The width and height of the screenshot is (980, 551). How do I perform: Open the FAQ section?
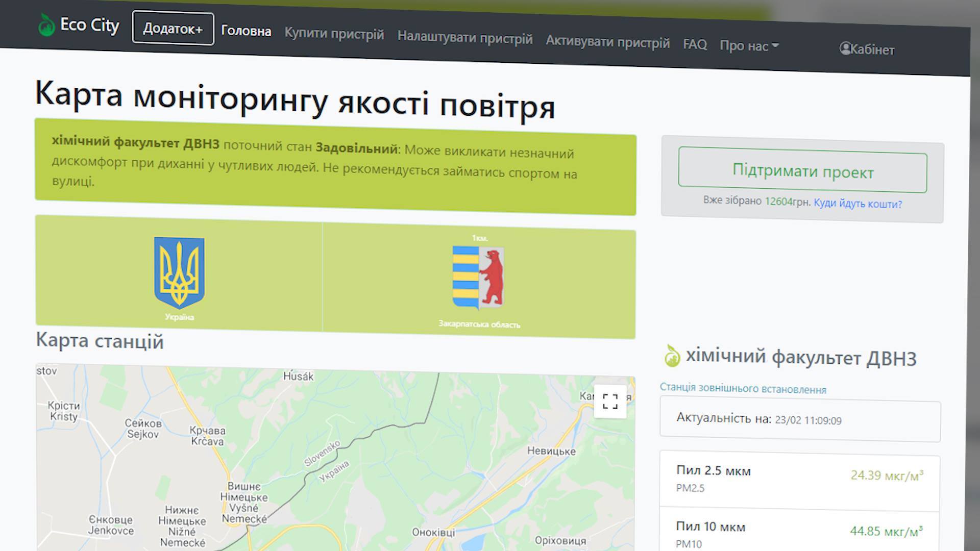click(695, 44)
